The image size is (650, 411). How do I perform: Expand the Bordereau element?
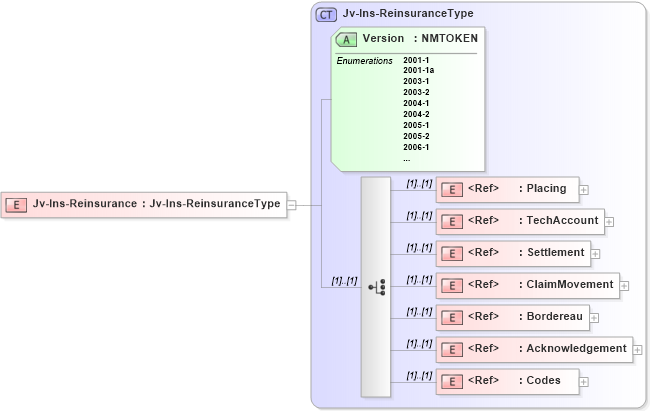click(594, 318)
